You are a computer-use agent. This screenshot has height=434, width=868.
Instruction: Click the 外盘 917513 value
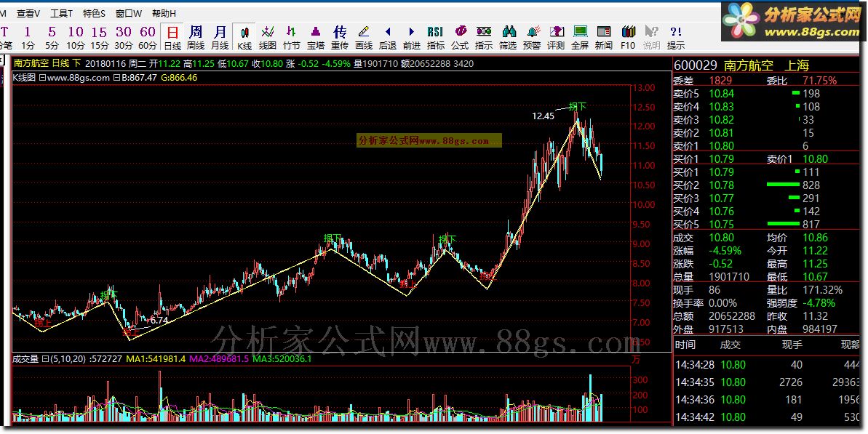(x=725, y=329)
